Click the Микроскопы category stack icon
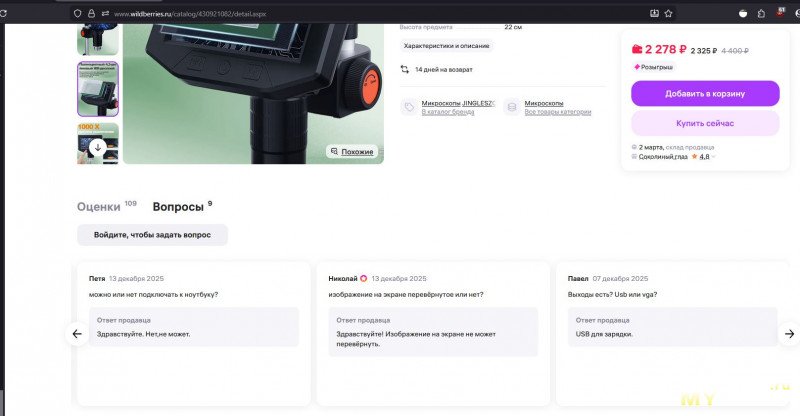The height and width of the screenshot is (416, 800). click(x=512, y=107)
